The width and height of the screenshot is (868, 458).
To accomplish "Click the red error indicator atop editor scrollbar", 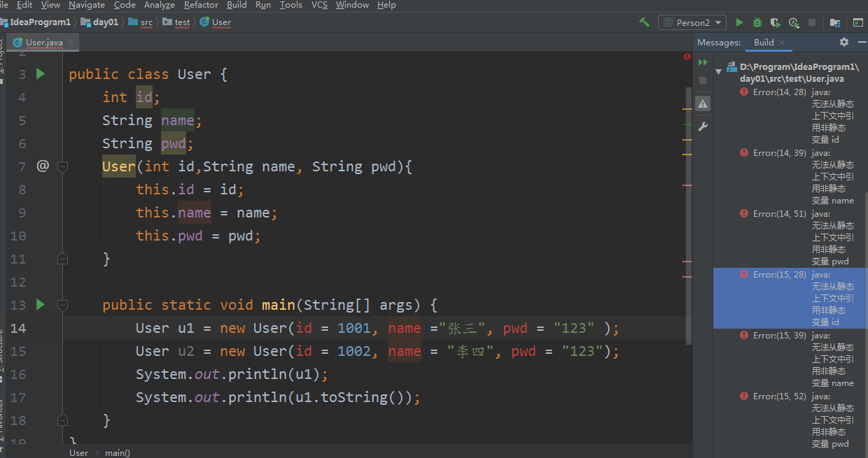I will point(687,57).
